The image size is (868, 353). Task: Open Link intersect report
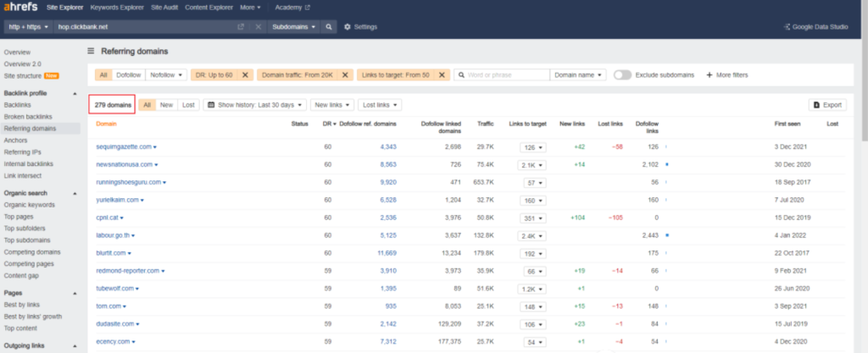tap(23, 176)
